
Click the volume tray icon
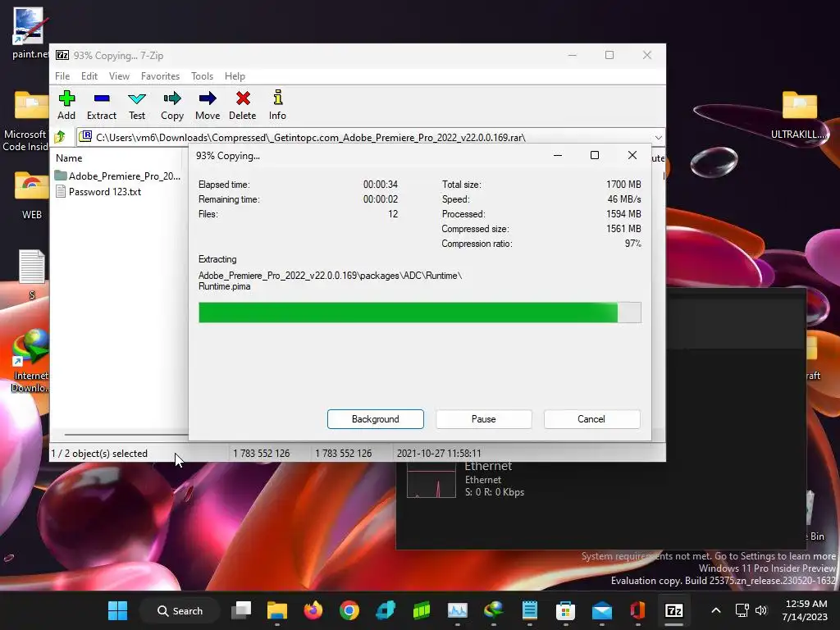coord(760,610)
